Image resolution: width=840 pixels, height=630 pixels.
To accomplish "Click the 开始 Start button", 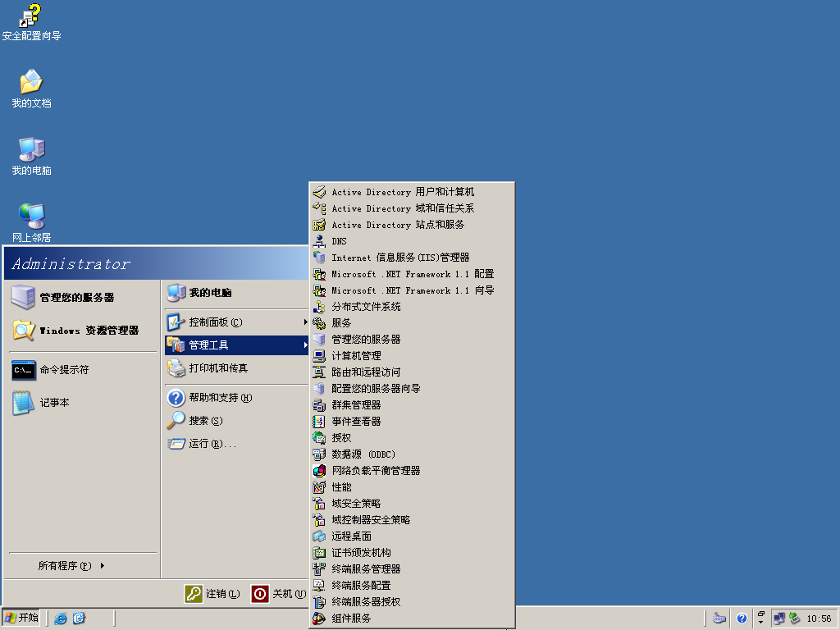I will [x=22, y=619].
